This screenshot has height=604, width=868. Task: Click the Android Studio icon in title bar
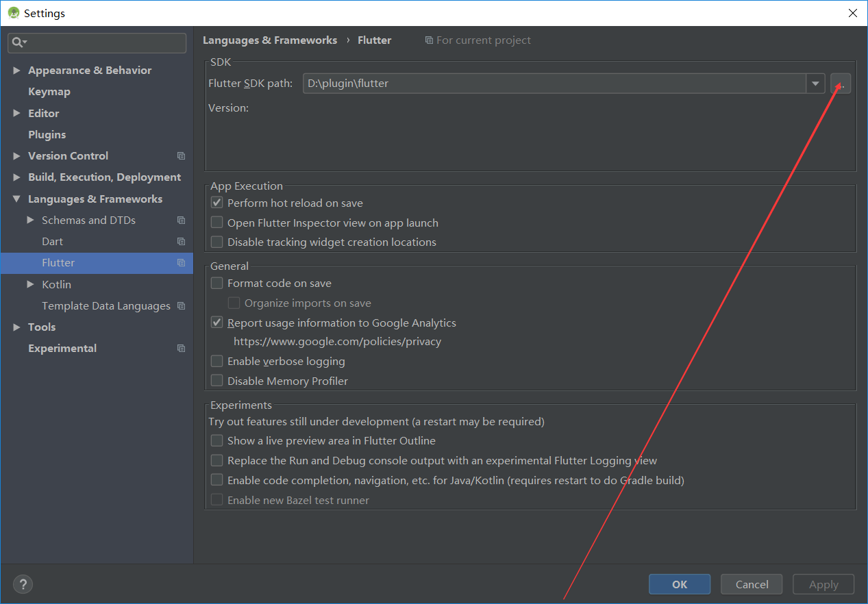(x=14, y=13)
